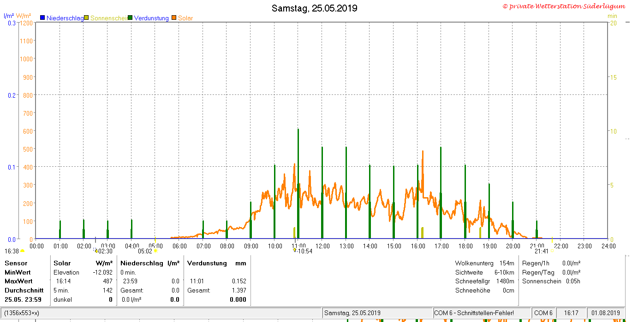Select the Verdunstung legend label
Screen dimensions: 644x322
(151, 18)
